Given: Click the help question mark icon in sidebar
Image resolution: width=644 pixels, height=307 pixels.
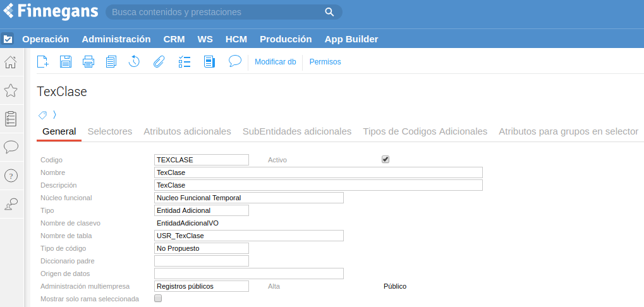Looking at the screenshot, I should pyautogui.click(x=11, y=176).
